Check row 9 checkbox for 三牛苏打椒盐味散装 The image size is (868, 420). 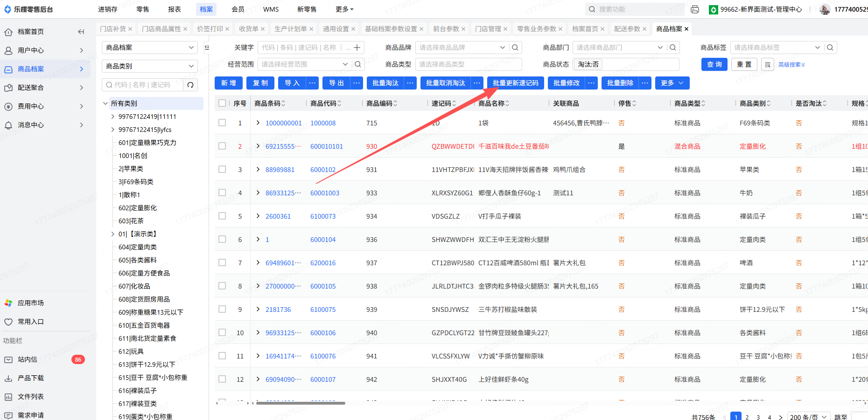click(222, 309)
